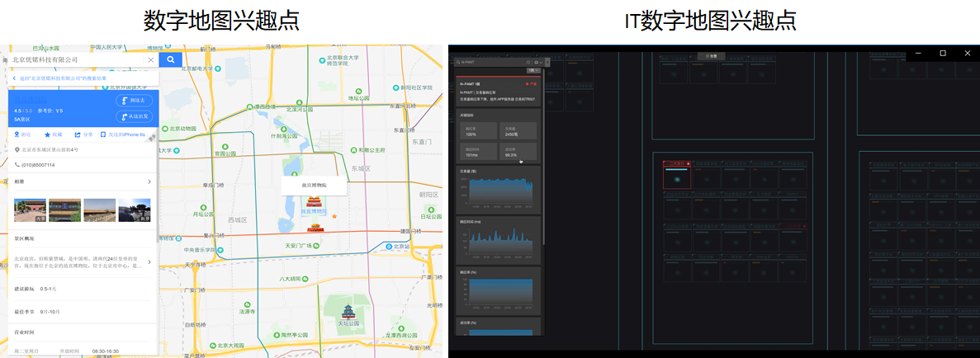This screenshot has height=358, width=980.
Task: Maximize the IT map window
Action: click(x=943, y=53)
